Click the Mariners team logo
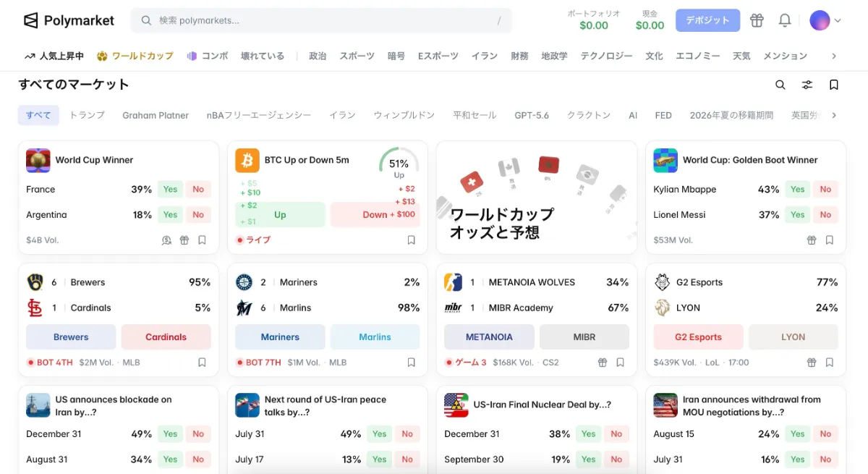The width and height of the screenshot is (868, 474). click(x=244, y=282)
